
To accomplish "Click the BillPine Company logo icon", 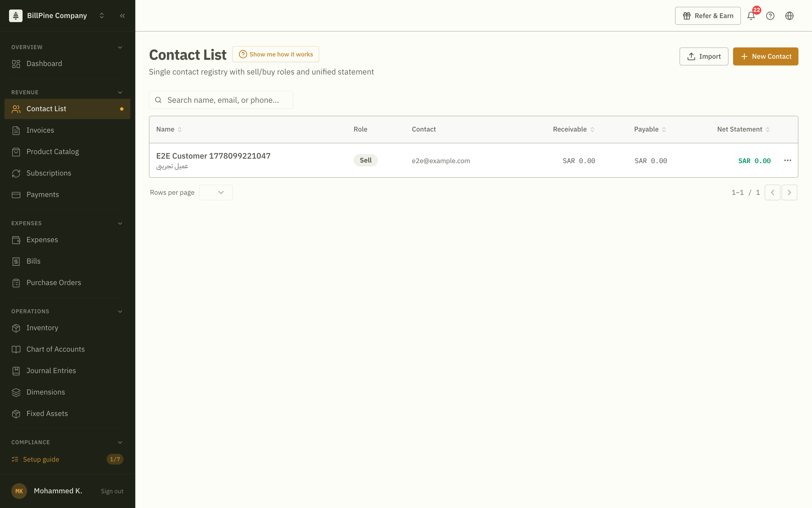I will [x=16, y=16].
